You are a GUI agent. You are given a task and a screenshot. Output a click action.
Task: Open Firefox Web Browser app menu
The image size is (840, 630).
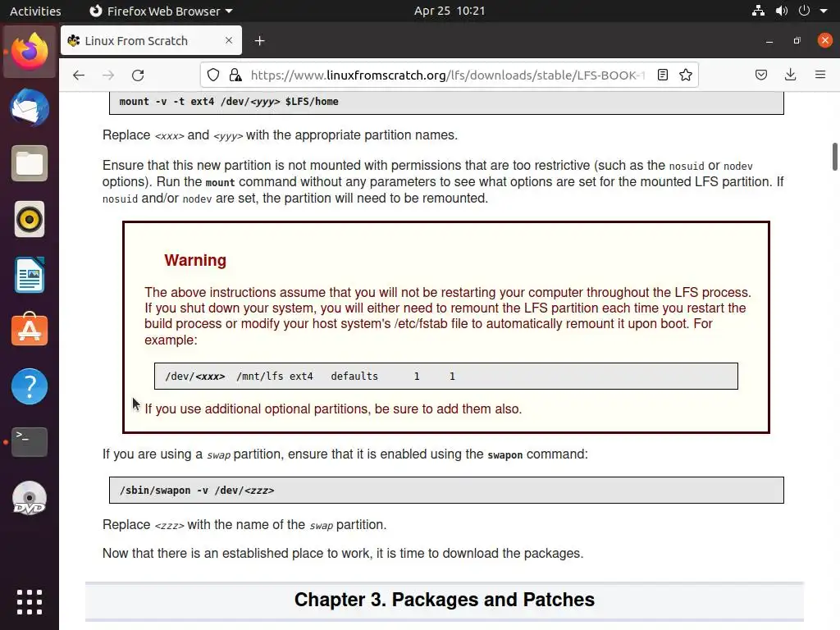[161, 11]
